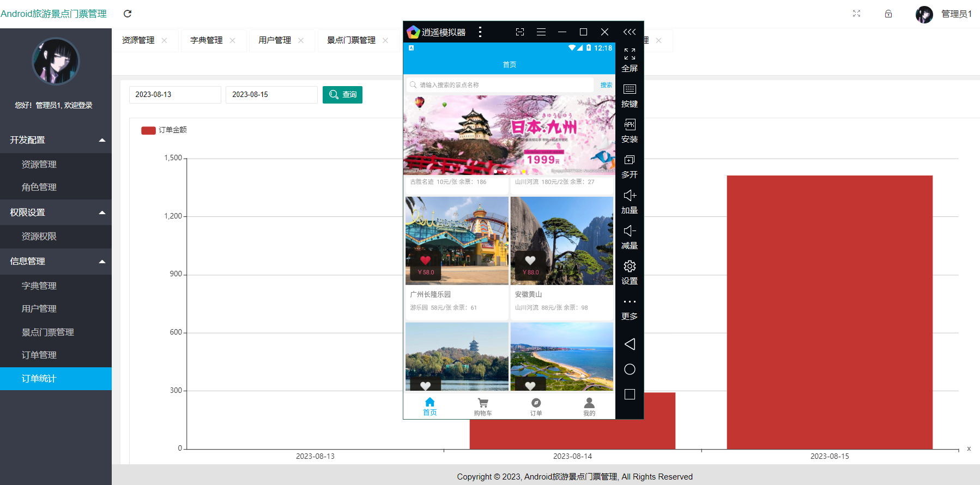Open the 安徽黄山 title text
The image size is (980, 485).
[x=529, y=294]
